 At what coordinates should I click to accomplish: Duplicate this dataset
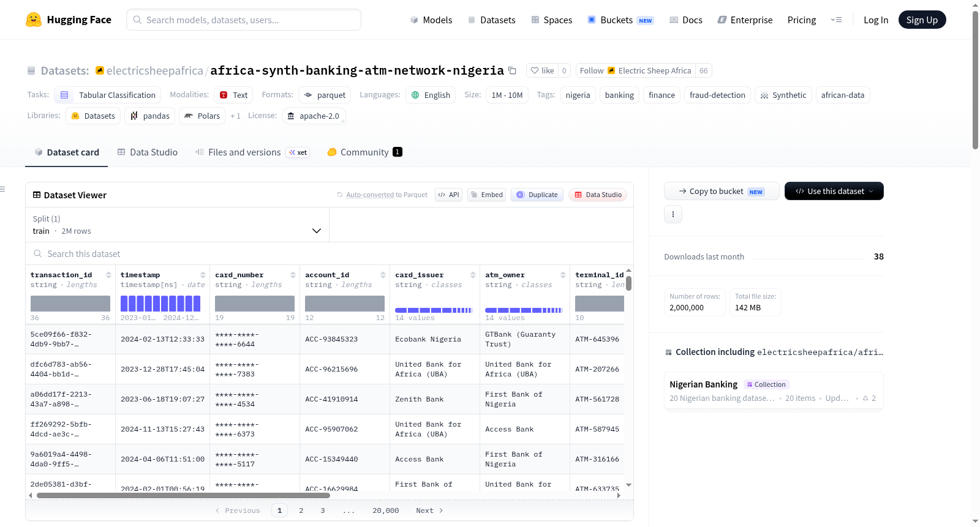[x=537, y=195]
